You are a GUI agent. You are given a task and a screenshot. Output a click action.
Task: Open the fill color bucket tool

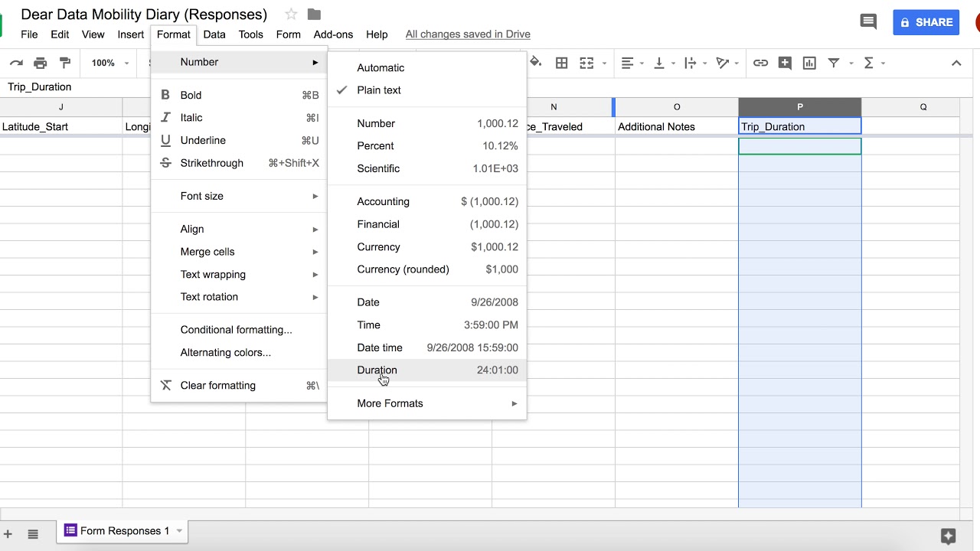click(536, 63)
